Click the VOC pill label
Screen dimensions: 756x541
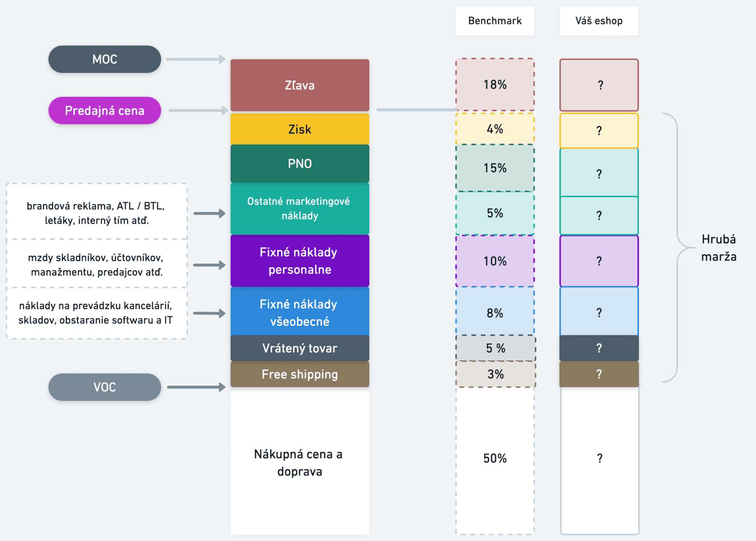click(105, 387)
